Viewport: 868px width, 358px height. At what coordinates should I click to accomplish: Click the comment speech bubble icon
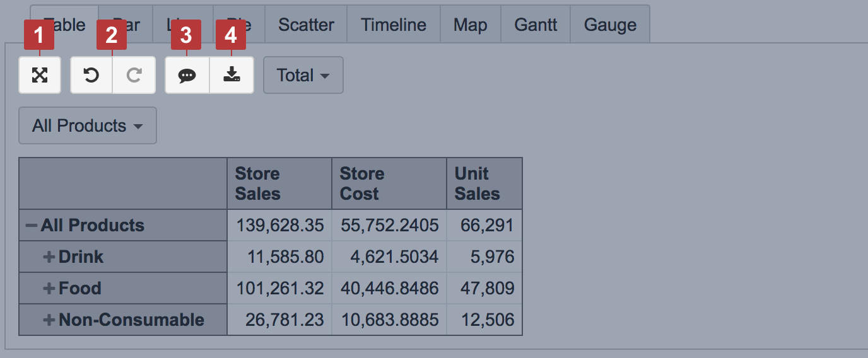[187, 76]
